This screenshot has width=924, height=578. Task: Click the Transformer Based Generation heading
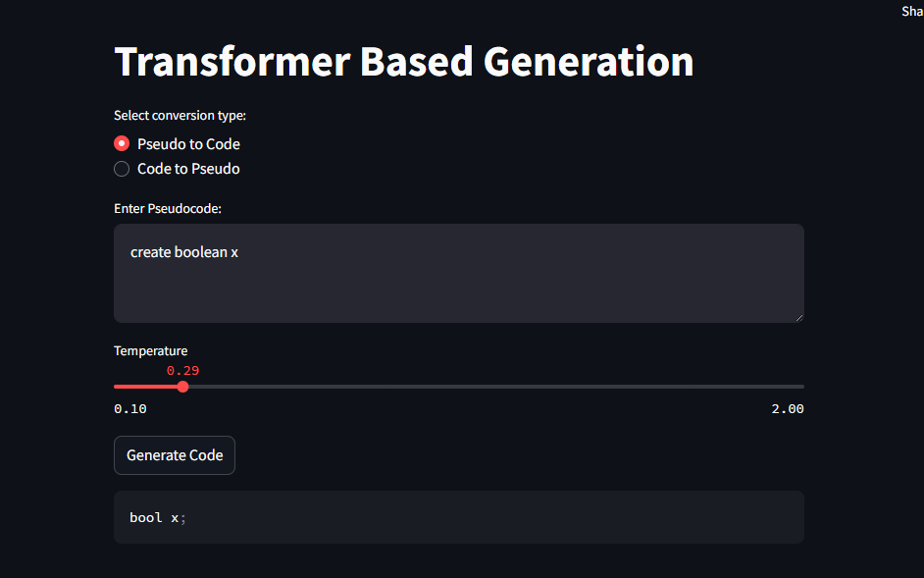tap(403, 61)
